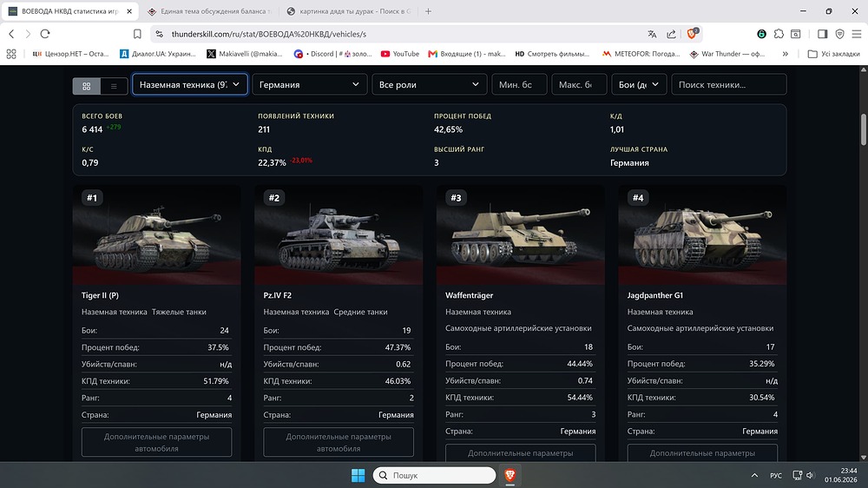The image size is (868, 488).
Task: Open Windows Start menu
Action: (358, 475)
